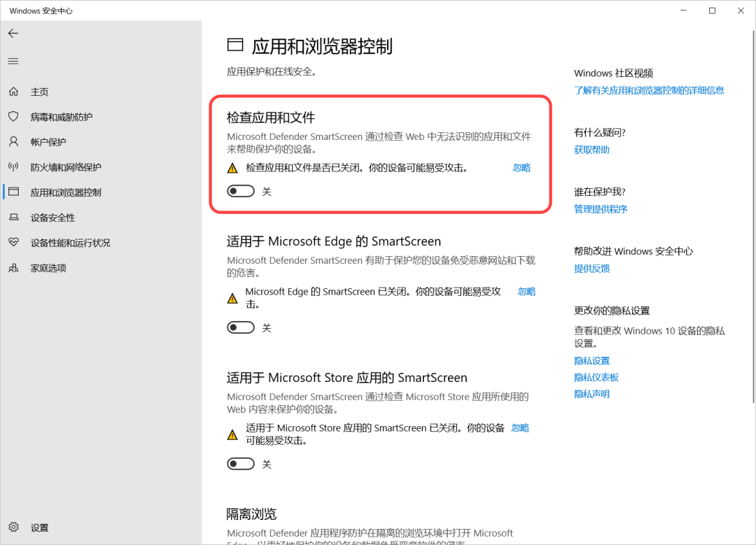This screenshot has height=545, width=756.
Task: Click the shield icon for 病毒和威胁防护
Action: click(x=13, y=117)
